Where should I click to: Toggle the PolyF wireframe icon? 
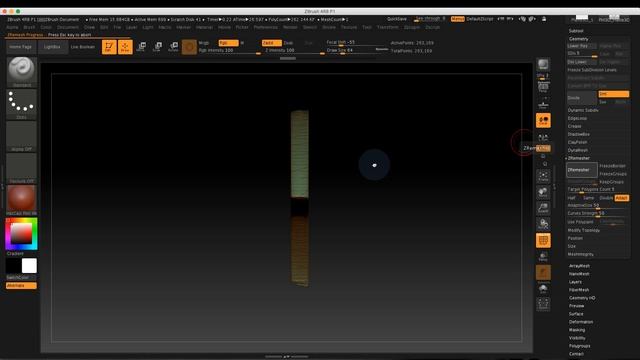point(543,240)
